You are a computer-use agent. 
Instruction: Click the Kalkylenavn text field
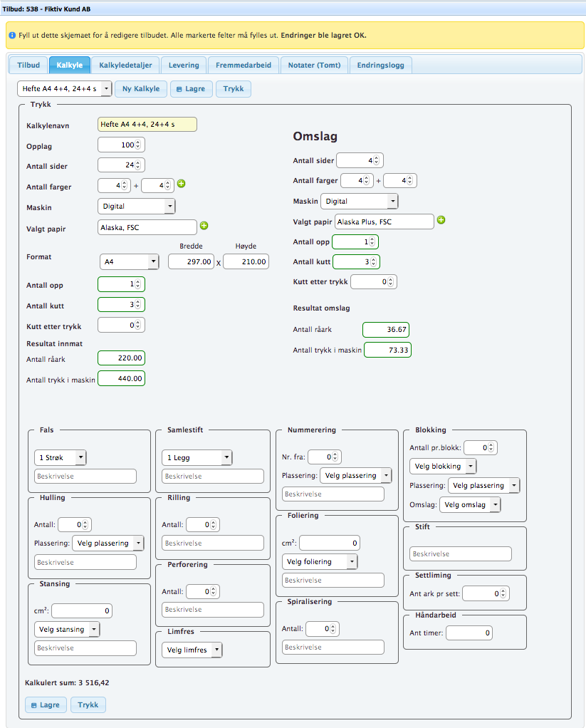pos(147,124)
